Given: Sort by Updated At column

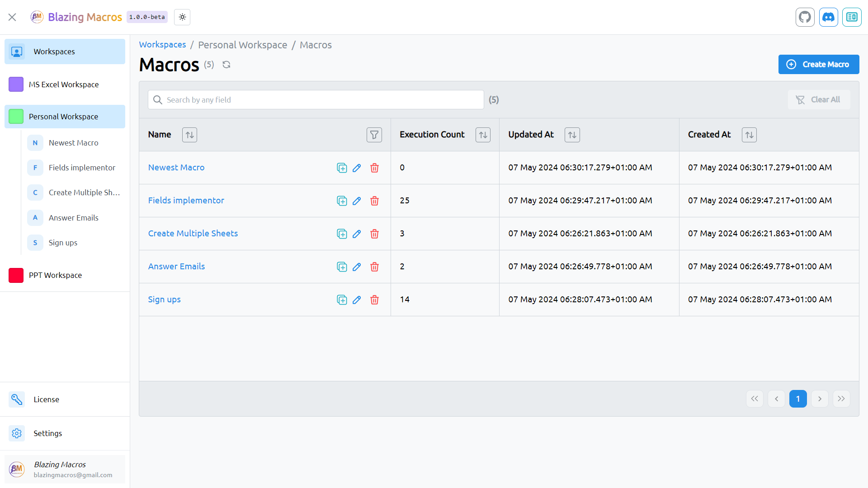Looking at the screenshot, I should pos(572,135).
